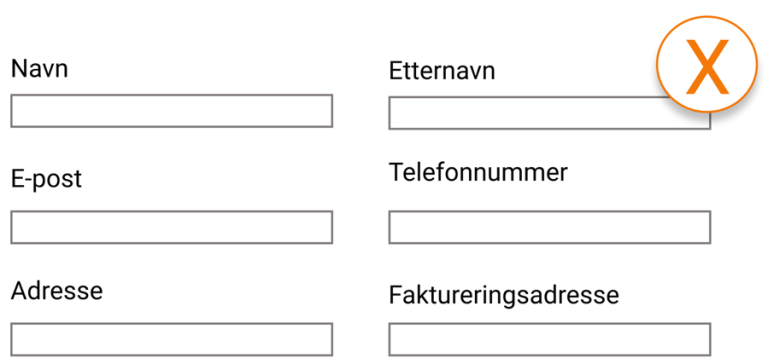Click the Navn input field
768x364 pixels.
(x=171, y=111)
